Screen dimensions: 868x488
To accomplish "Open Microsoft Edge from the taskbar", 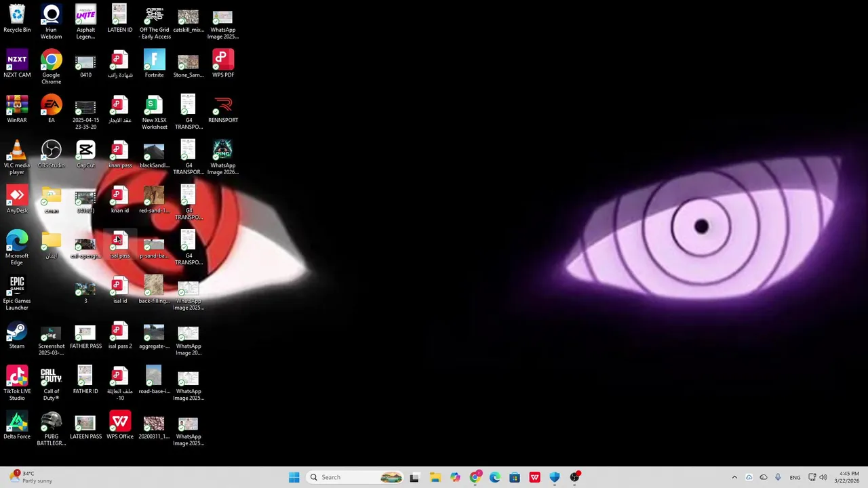I will (495, 477).
